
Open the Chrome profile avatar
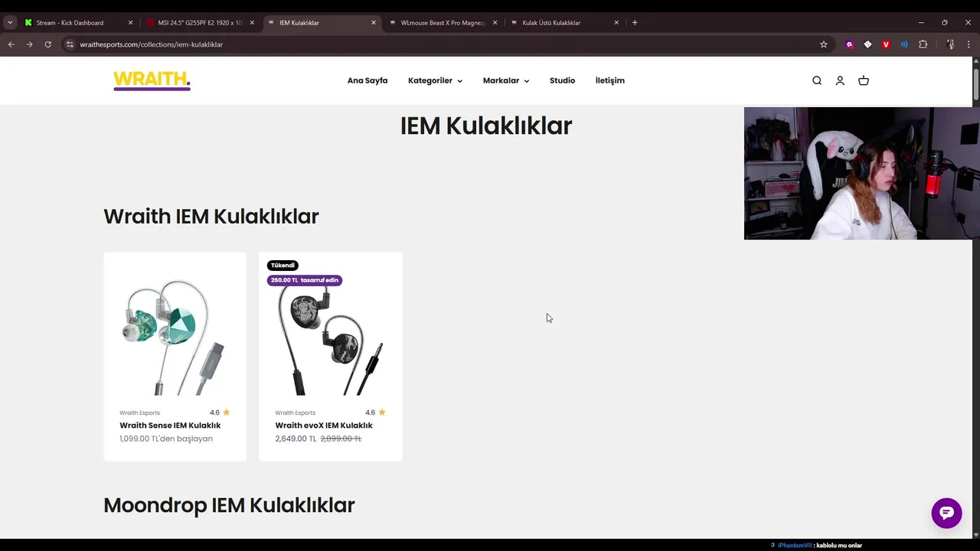(950, 44)
